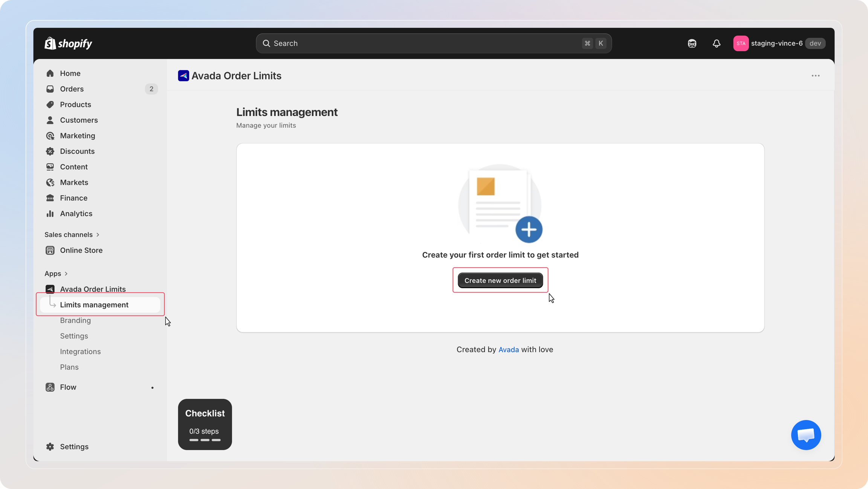
Task: Open notifications bell
Action: click(x=717, y=43)
